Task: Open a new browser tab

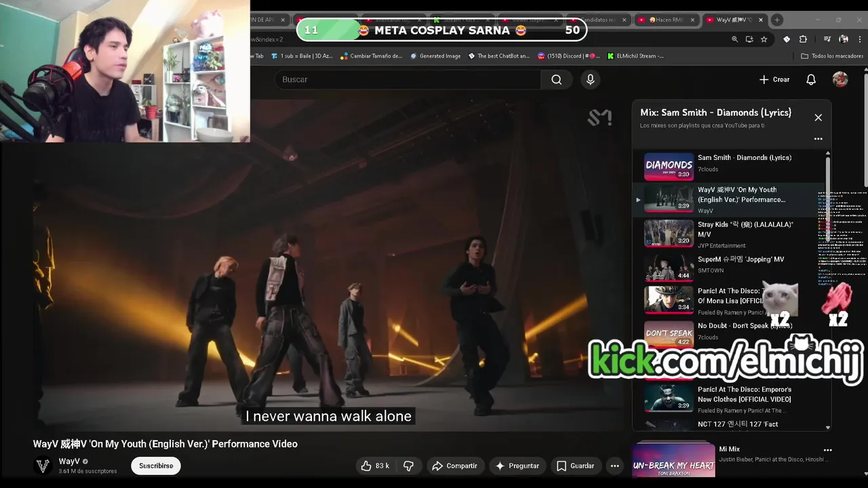Action: [x=777, y=20]
